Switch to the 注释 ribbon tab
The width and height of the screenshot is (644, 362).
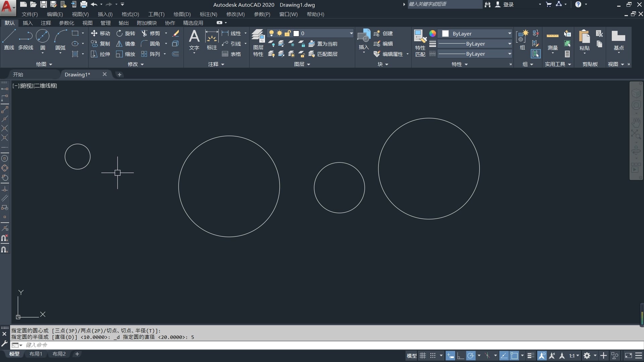[46, 23]
